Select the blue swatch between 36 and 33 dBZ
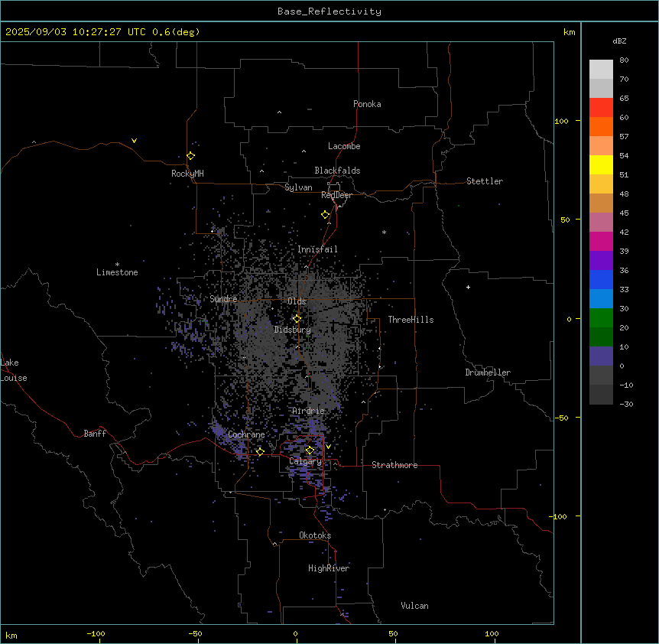Image resolution: width=659 pixels, height=644 pixels. click(x=601, y=280)
